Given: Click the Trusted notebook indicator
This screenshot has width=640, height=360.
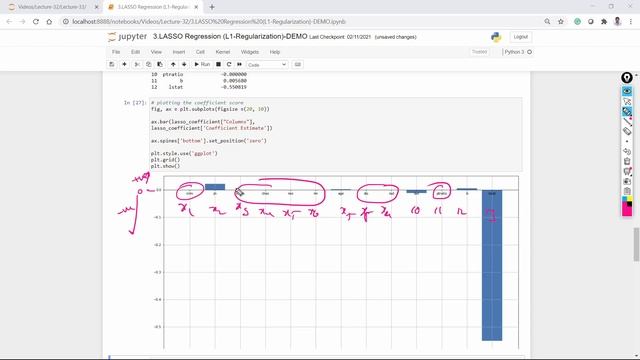Looking at the screenshot, I should pyautogui.click(x=480, y=52).
